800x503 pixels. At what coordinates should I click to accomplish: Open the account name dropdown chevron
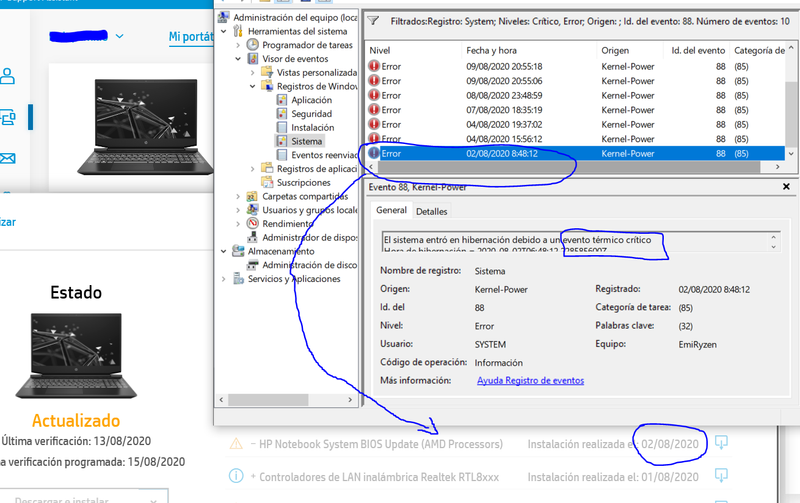119,36
